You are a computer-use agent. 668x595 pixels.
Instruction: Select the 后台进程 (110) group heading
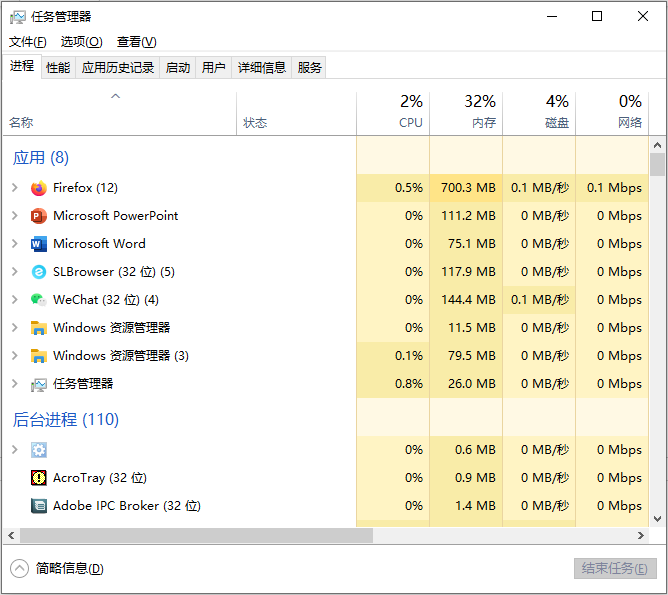coord(66,420)
